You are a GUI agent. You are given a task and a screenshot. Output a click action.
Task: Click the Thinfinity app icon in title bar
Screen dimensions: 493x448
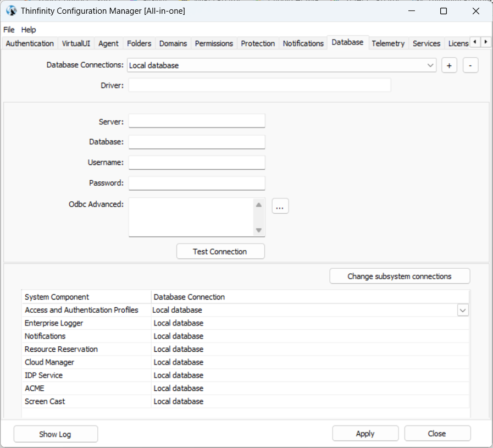(12, 11)
